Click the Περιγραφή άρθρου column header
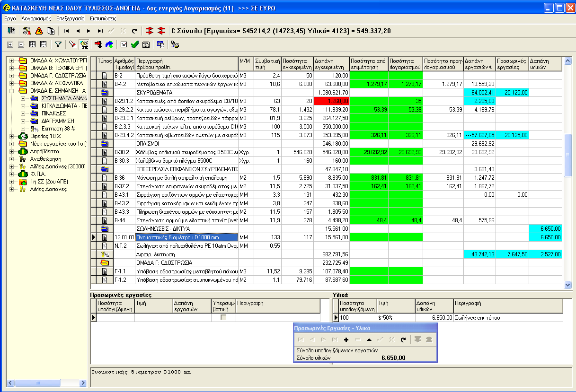 point(186,64)
